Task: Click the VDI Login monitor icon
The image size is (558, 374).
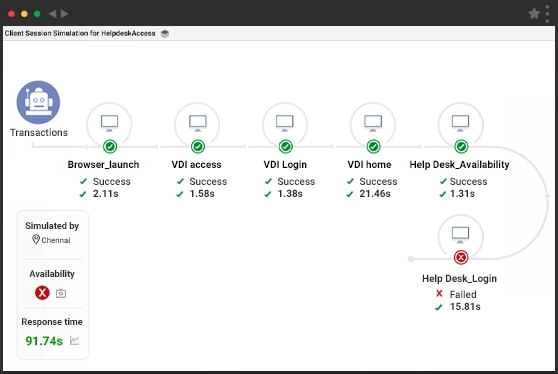Action: coord(285,123)
